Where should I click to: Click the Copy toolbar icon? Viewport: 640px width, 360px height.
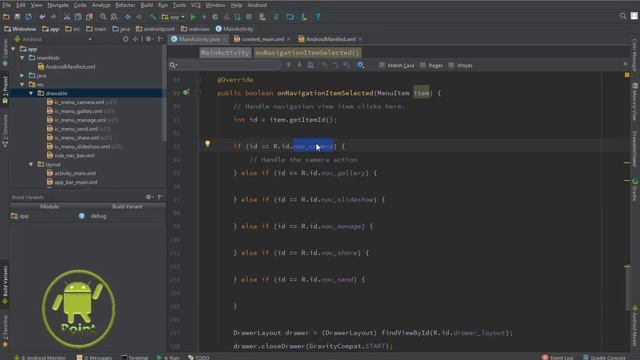[78, 17]
